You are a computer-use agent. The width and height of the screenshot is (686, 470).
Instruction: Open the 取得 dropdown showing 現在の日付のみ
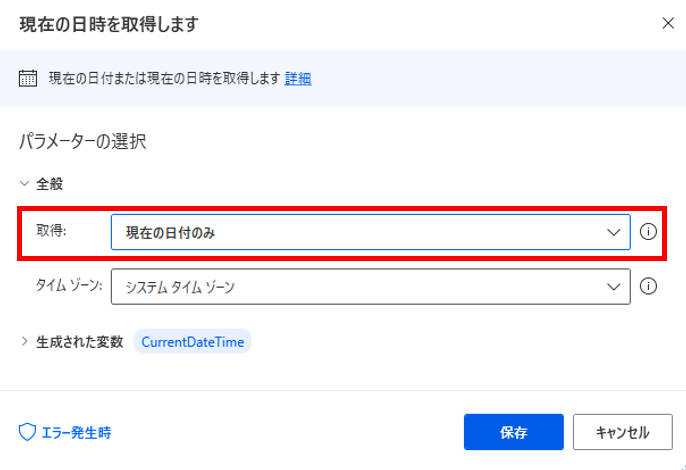tap(371, 232)
